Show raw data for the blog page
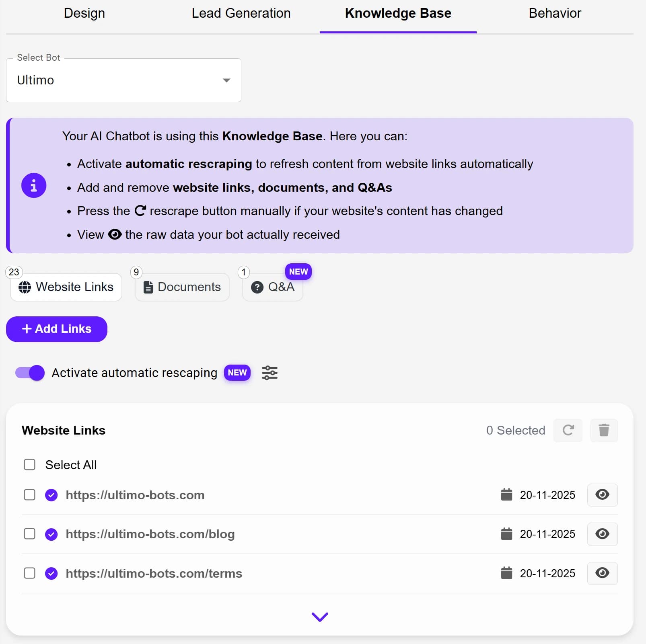Image resolution: width=646 pixels, height=644 pixels. (602, 534)
